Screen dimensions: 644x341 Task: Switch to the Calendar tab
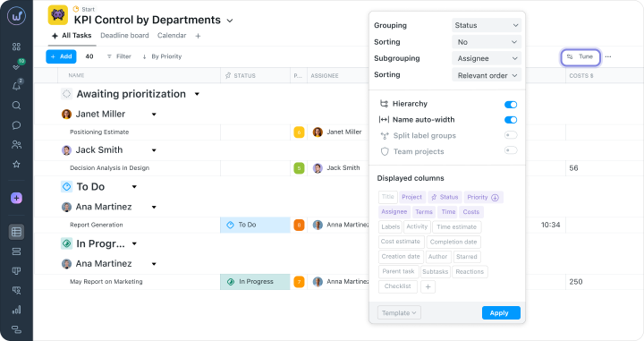(172, 36)
